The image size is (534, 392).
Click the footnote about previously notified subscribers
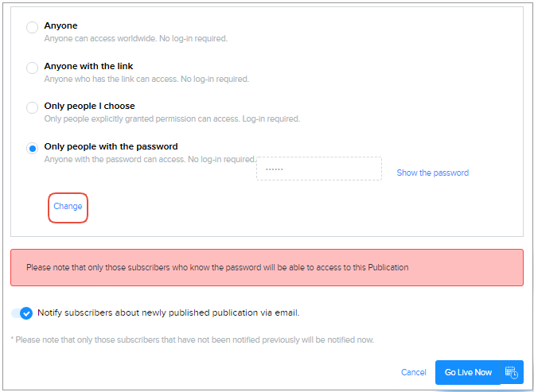192,340
